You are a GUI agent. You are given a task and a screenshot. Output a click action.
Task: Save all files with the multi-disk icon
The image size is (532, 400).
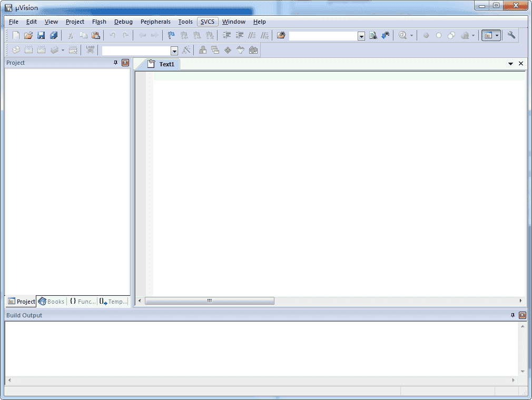tap(54, 35)
